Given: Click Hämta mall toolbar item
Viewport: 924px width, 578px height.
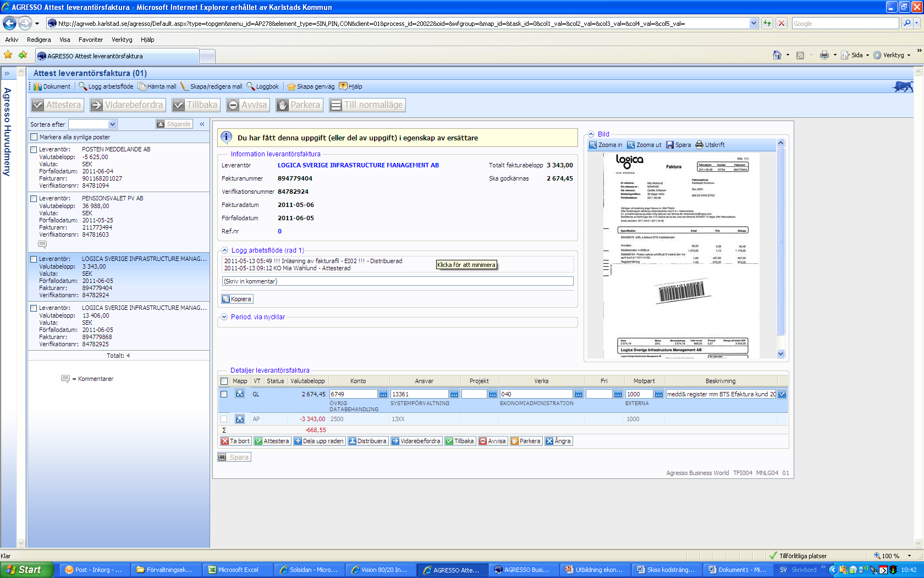Looking at the screenshot, I should (x=157, y=86).
